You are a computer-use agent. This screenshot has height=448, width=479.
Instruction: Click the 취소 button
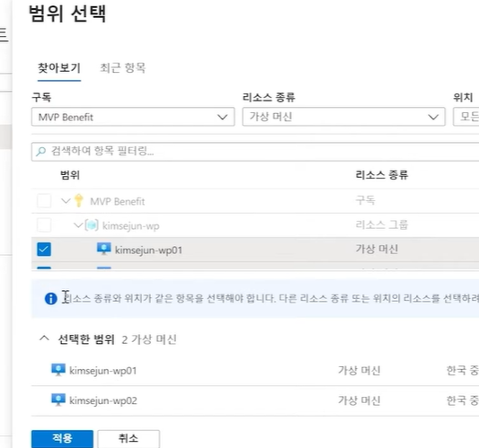(129, 439)
